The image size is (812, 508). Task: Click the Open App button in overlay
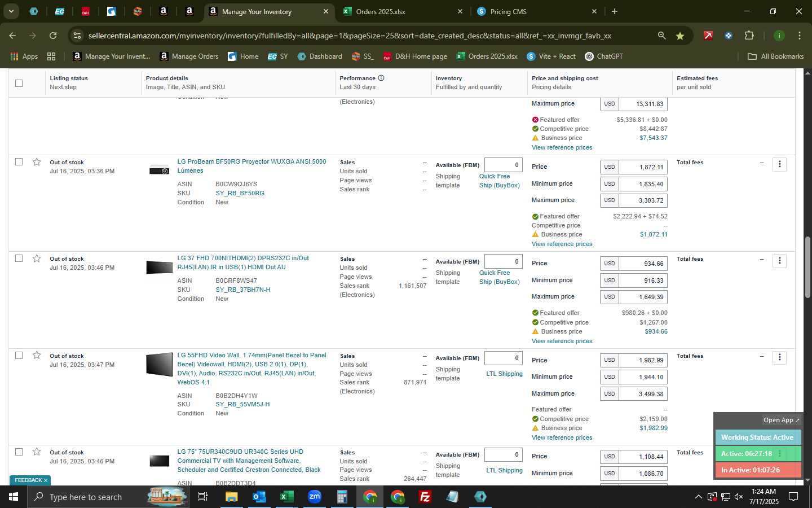pos(781,420)
